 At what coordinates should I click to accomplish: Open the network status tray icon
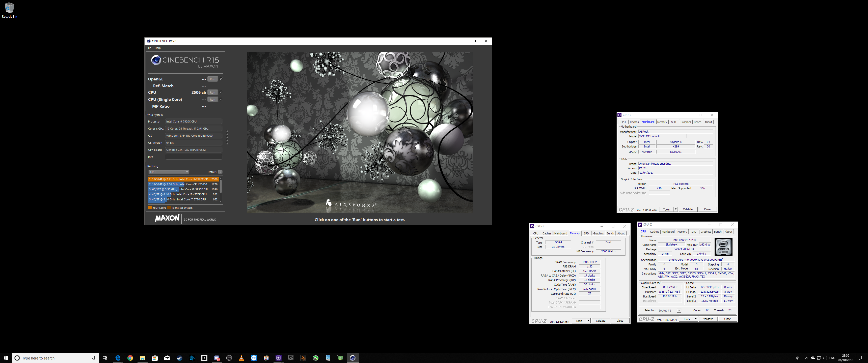pyautogui.click(x=819, y=358)
